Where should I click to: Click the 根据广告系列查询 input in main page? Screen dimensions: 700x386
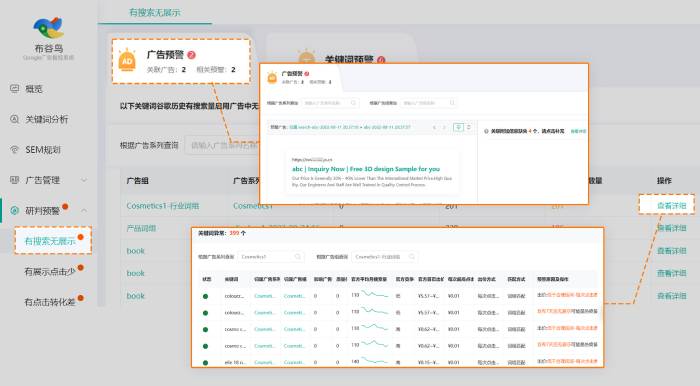click(222, 145)
